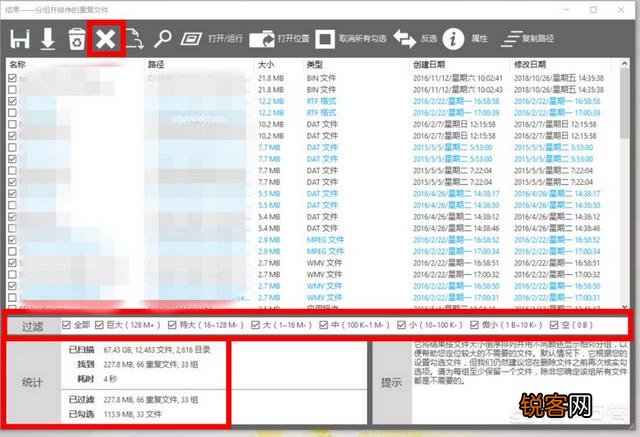Click the scrollbar down arrow of file list

624,306
